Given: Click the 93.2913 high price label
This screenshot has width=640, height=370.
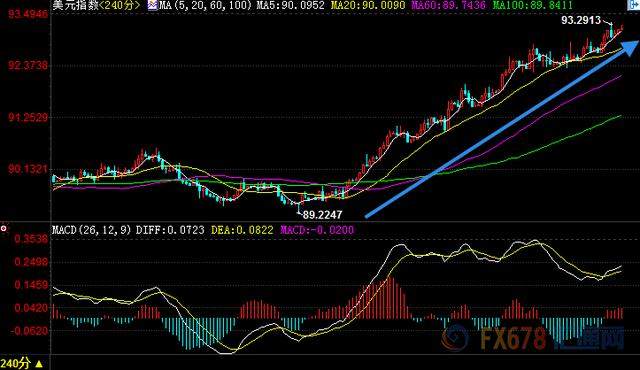Looking at the screenshot, I should [x=581, y=20].
